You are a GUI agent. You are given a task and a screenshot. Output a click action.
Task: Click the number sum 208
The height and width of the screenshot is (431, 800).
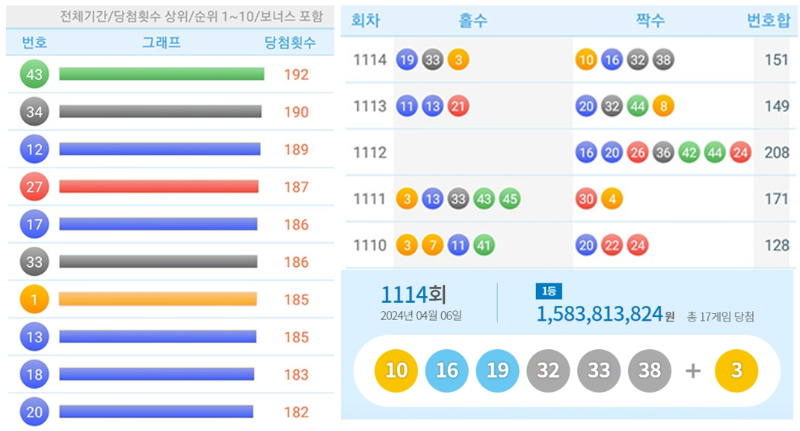coord(777,153)
